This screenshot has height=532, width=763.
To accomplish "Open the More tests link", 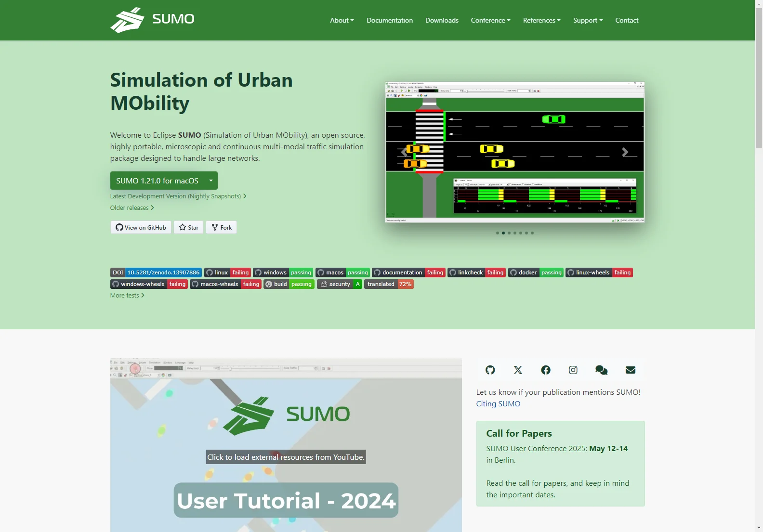I will pyautogui.click(x=127, y=295).
